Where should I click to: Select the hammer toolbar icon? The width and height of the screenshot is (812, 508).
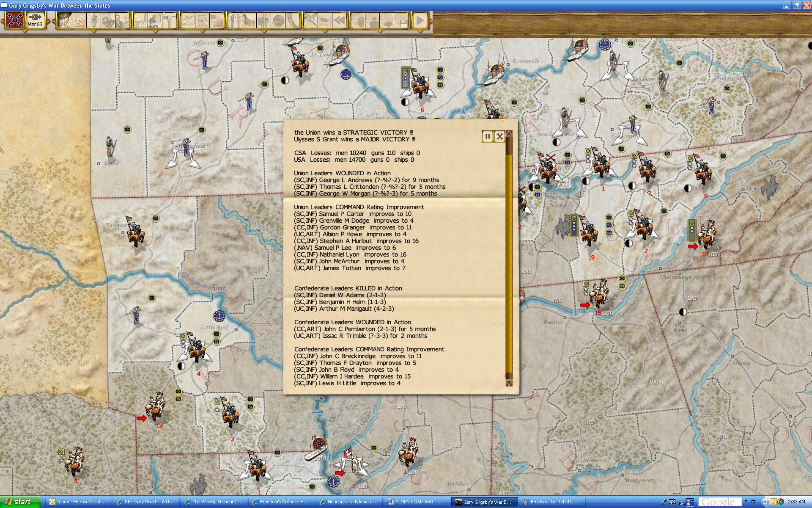169,20
